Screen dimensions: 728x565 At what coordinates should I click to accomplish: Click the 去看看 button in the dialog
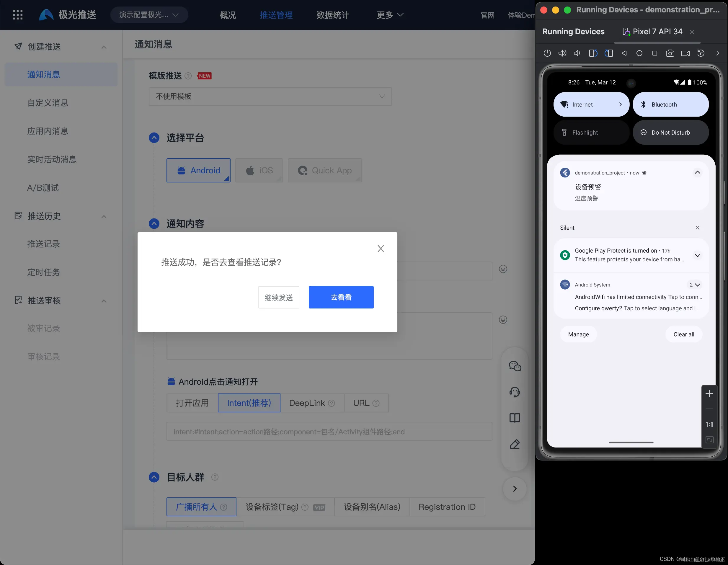click(341, 297)
